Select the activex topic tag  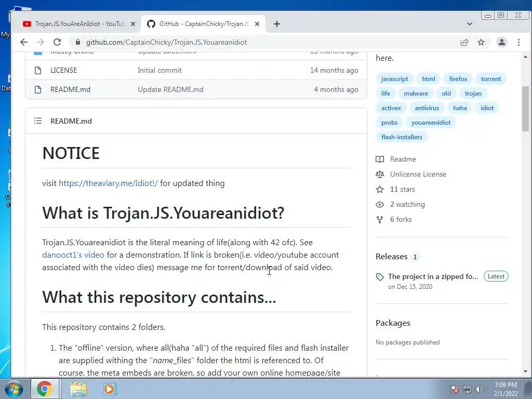click(x=391, y=108)
